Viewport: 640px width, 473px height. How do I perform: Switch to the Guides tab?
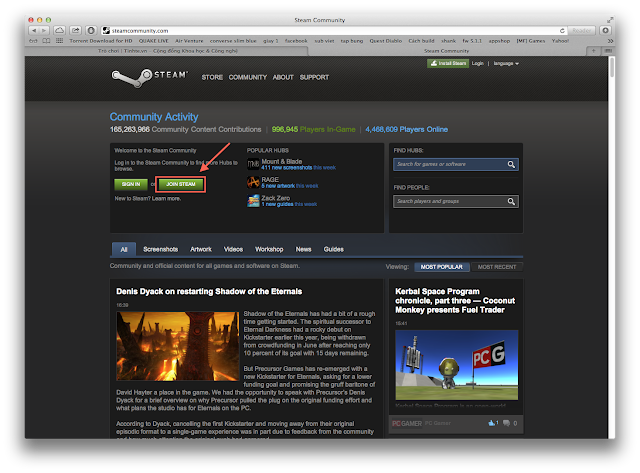click(x=333, y=249)
